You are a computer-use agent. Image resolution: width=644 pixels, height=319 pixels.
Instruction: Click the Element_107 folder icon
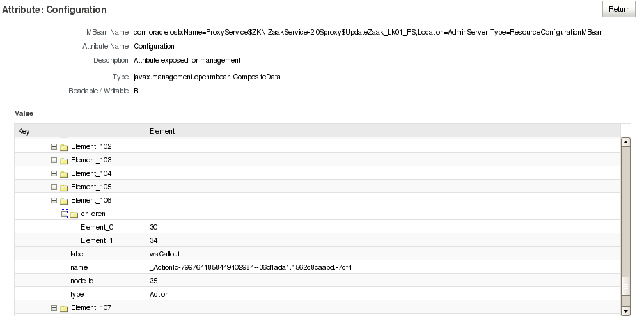(x=64, y=309)
